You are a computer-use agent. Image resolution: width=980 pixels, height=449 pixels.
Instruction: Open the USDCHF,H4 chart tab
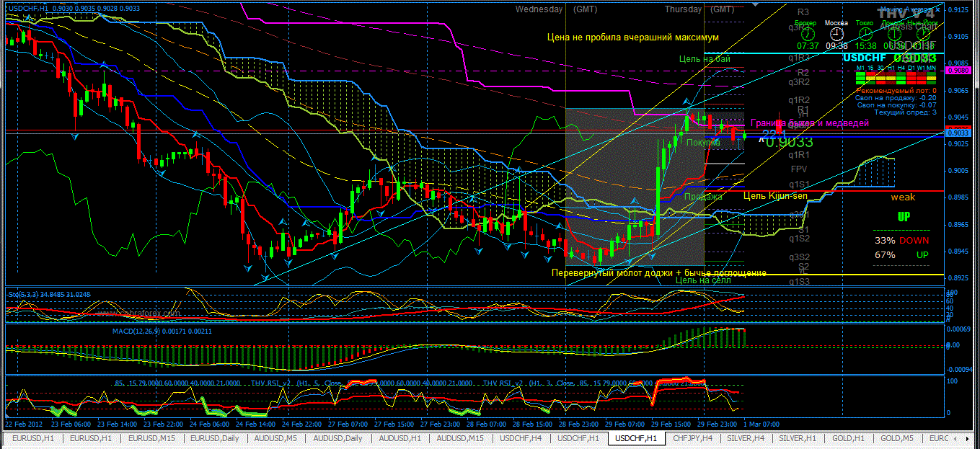click(x=521, y=438)
